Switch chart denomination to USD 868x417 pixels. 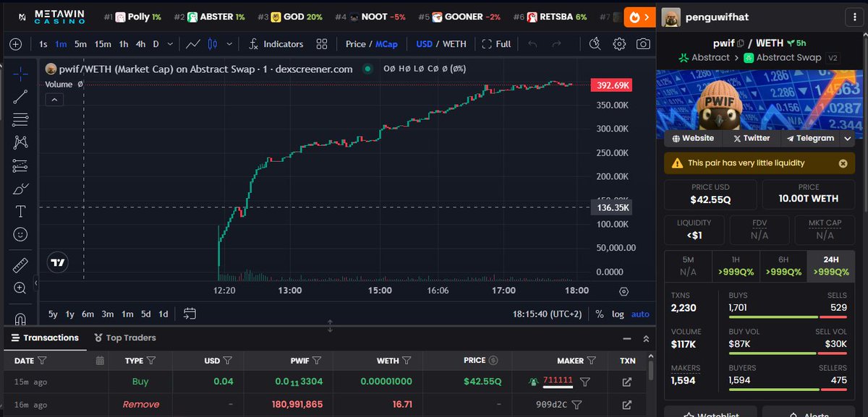click(425, 44)
